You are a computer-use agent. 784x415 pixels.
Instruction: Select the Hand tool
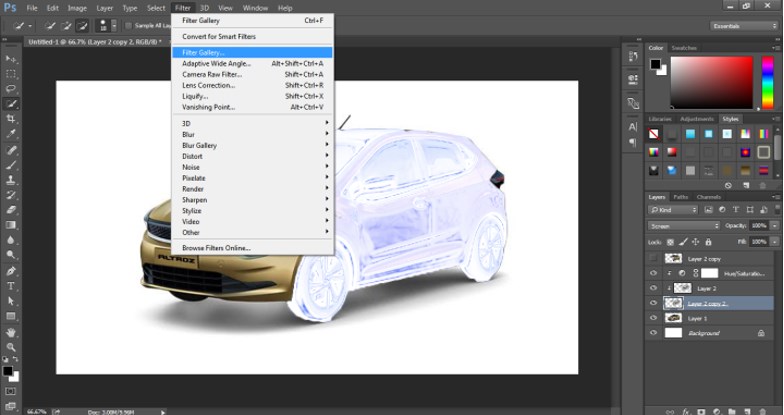[11, 332]
